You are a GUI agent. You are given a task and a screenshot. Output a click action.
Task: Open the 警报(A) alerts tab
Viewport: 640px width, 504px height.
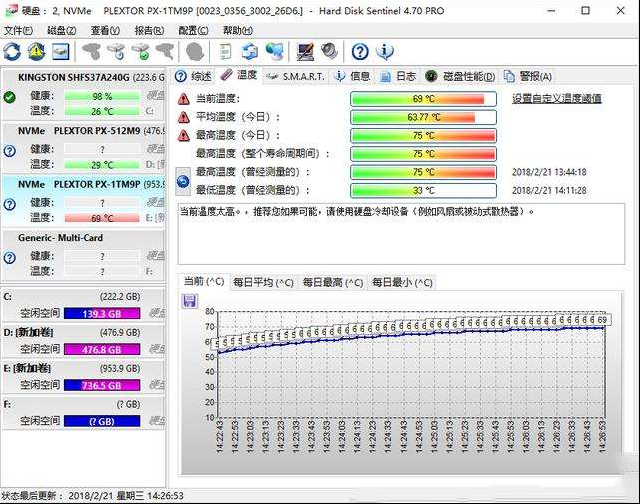528,76
